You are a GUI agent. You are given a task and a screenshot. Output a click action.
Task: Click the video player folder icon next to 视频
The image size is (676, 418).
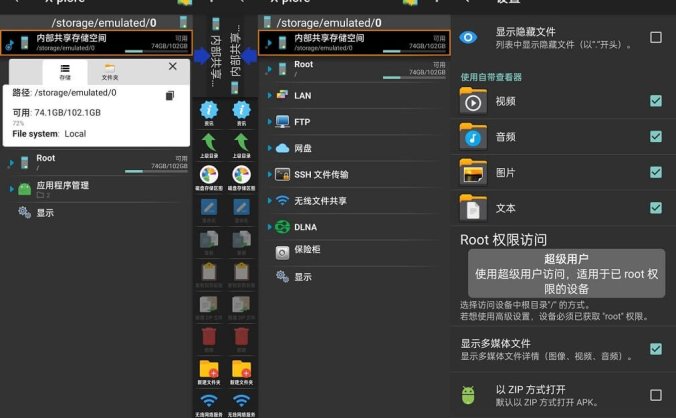point(473,100)
